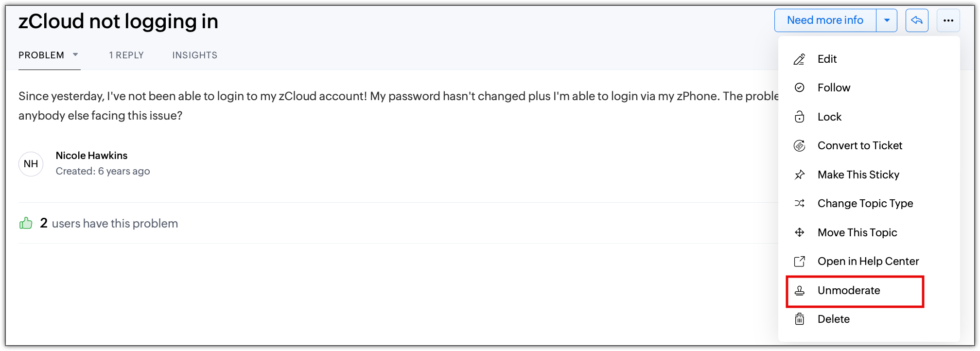Click the Make This Sticky pin icon
This screenshot has width=980, height=351.
pyautogui.click(x=800, y=175)
